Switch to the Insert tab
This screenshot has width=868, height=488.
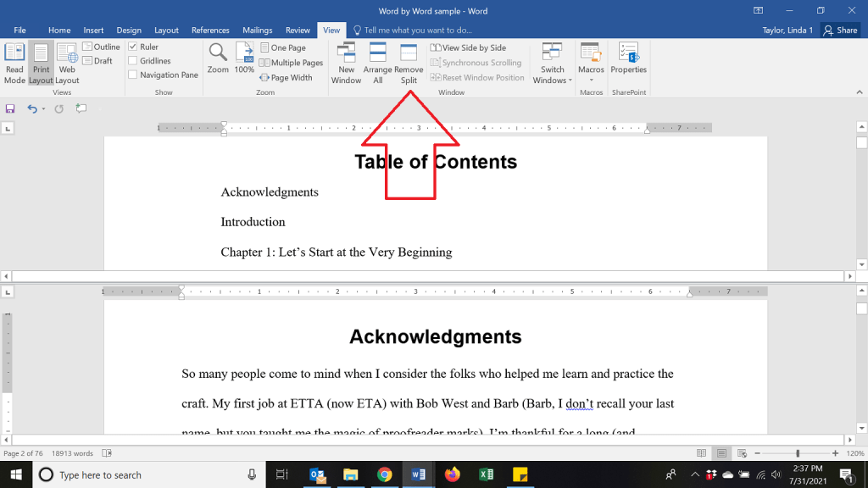93,30
